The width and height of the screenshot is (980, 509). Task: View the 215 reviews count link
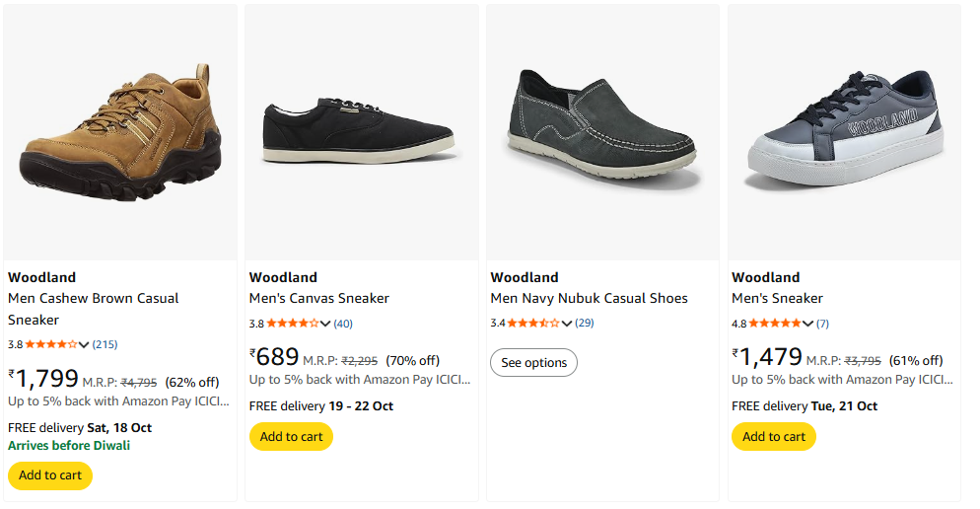click(105, 344)
